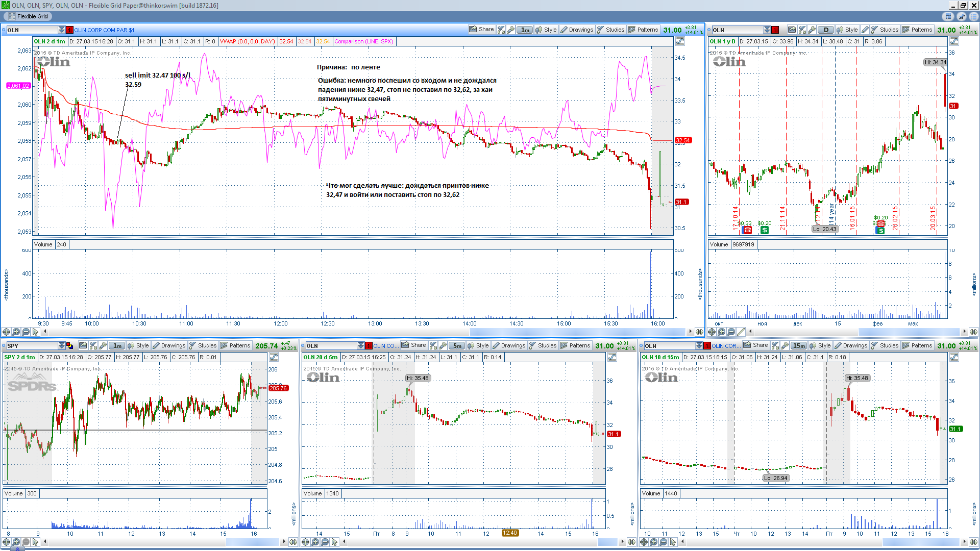
Task: Click edit studies flask icon in OLN daily chart
Action: tap(802, 30)
